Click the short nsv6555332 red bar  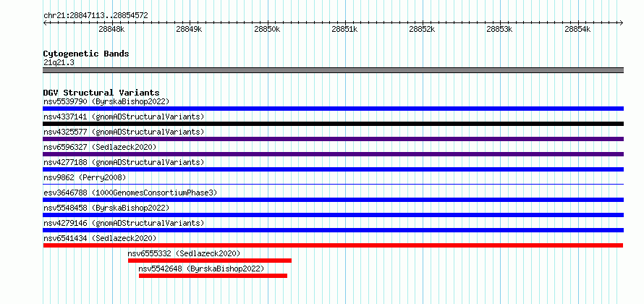(209, 261)
